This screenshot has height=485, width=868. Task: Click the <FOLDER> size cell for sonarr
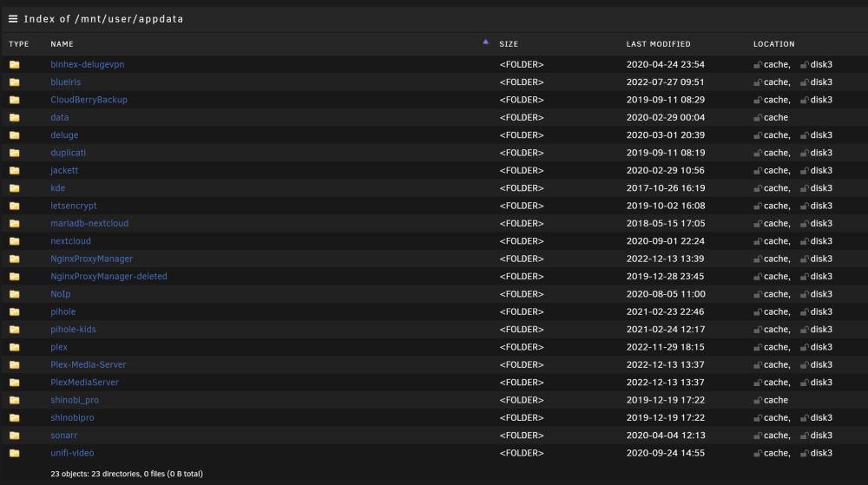tap(522, 436)
